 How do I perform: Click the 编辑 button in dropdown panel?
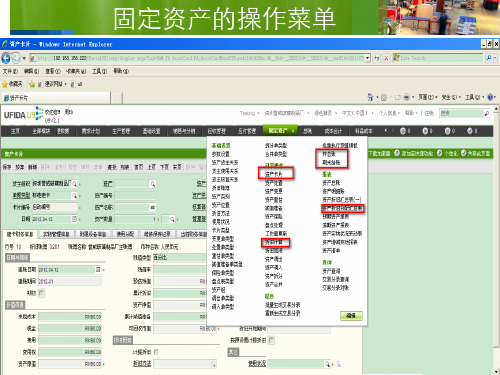351,316
